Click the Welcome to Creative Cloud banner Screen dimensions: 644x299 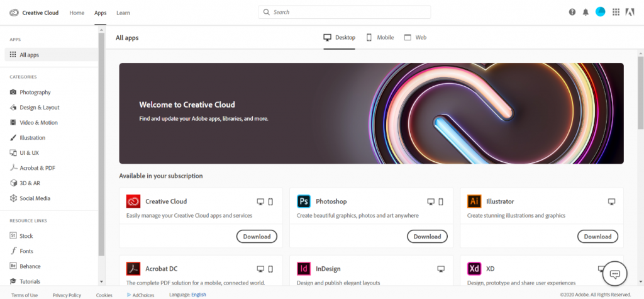(371, 113)
